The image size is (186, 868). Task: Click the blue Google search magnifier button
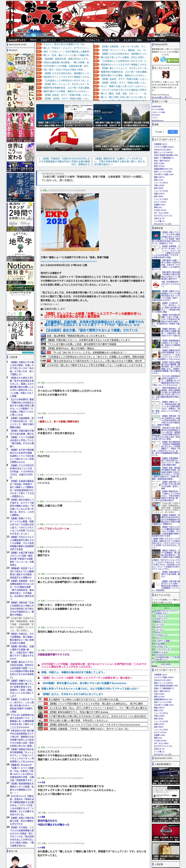[x=173, y=132]
